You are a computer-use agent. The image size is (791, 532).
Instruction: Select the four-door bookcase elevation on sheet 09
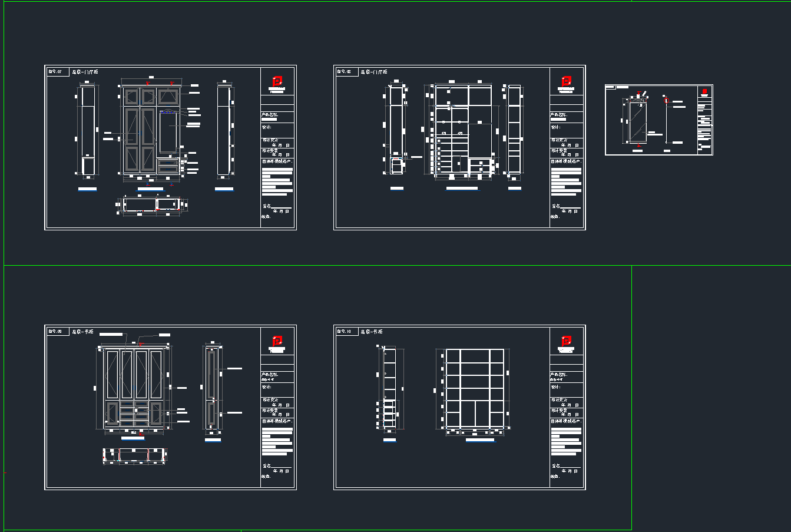point(133,388)
